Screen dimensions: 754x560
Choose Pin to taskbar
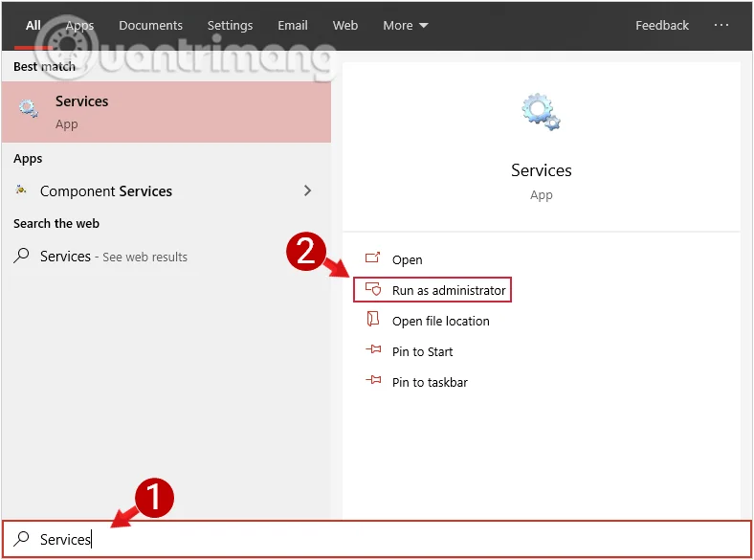[430, 383]
